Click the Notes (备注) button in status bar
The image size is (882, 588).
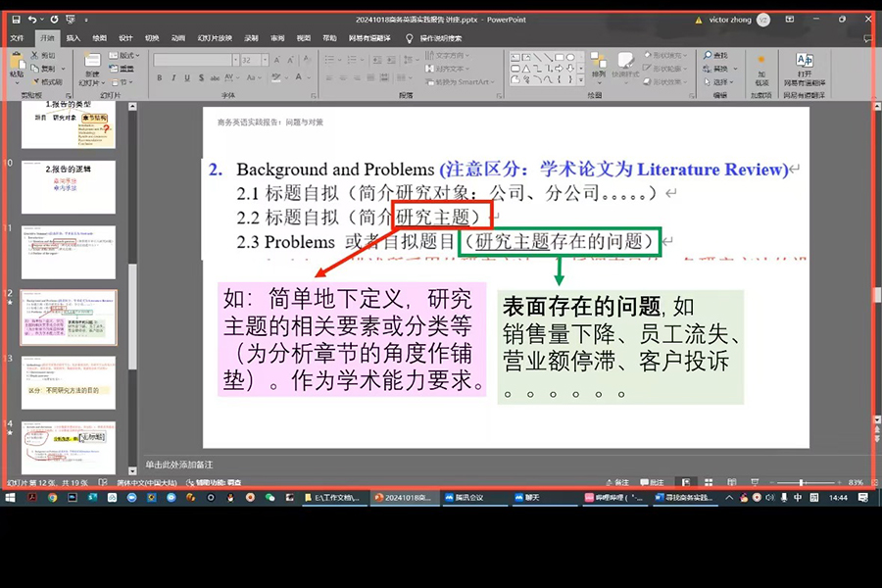(617, 482)
